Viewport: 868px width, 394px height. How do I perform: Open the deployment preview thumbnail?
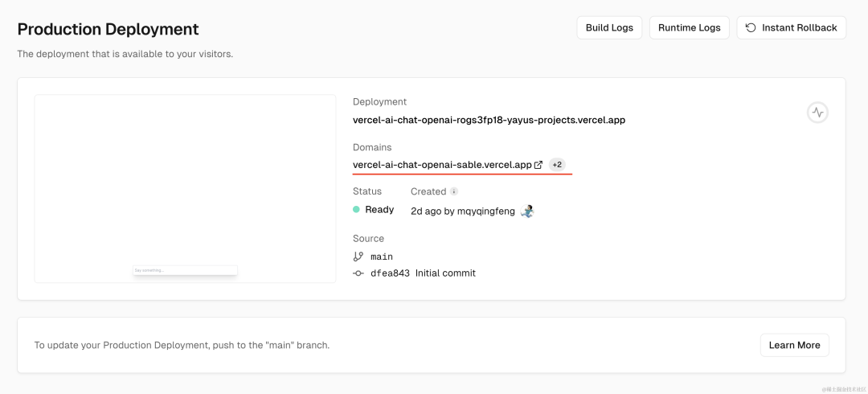pyautogui.click(x=185, y=188)
